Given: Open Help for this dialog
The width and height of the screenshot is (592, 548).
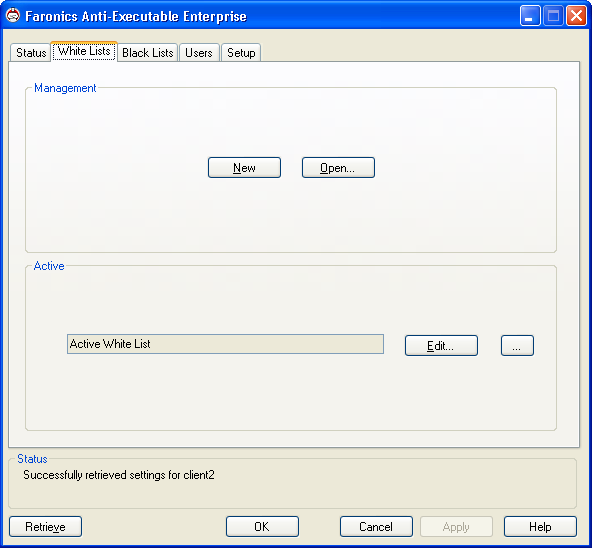Looking at the screenshot, I should point(540,526).
